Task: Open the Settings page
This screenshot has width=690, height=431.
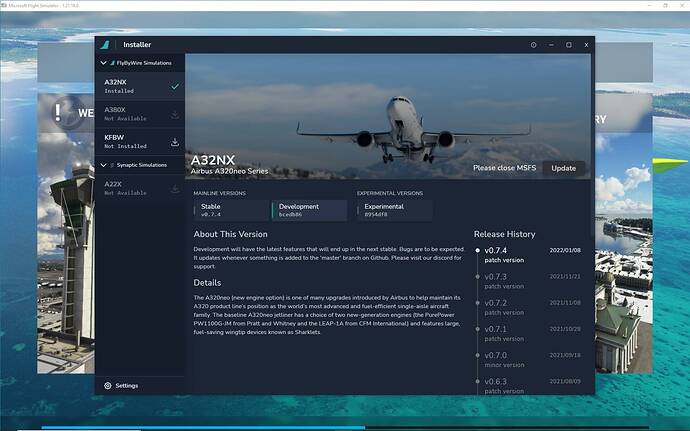Action: coord(127,385)
